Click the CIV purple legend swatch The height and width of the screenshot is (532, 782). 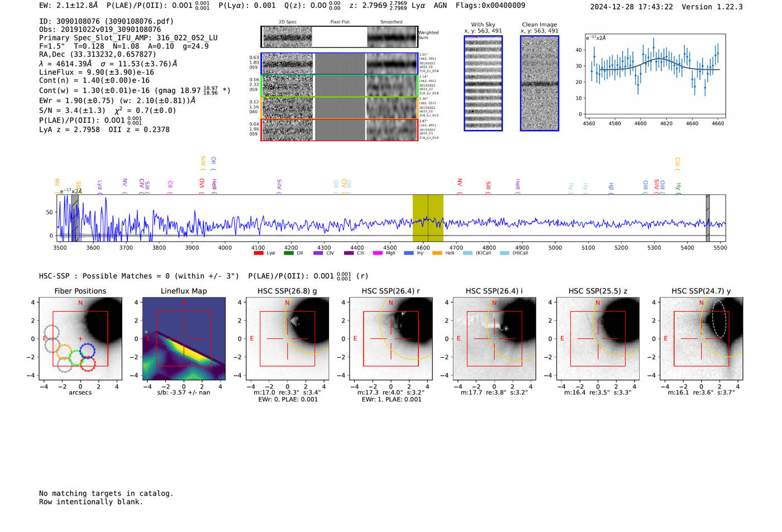click(x=318, y=253)
